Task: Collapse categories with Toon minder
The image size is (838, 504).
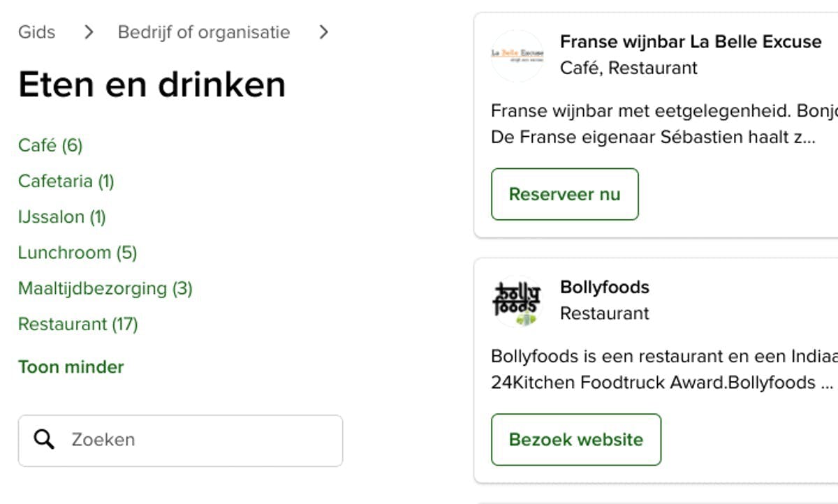Action: point(71,367)
